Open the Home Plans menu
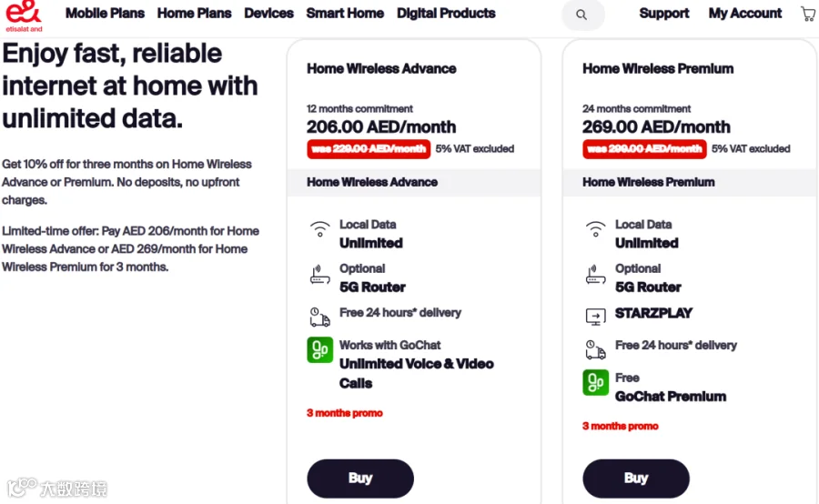The image size is (819, 504). click(195, 13)
